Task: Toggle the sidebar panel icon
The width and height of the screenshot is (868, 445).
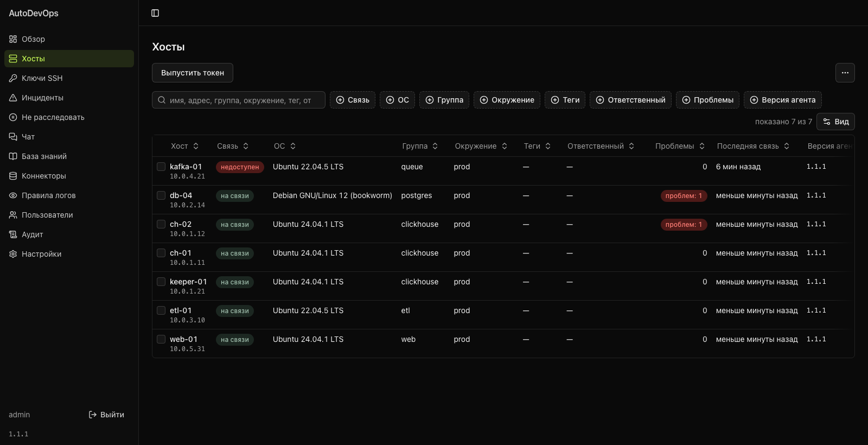Action: pyautogui.click(x=155, y=13)
